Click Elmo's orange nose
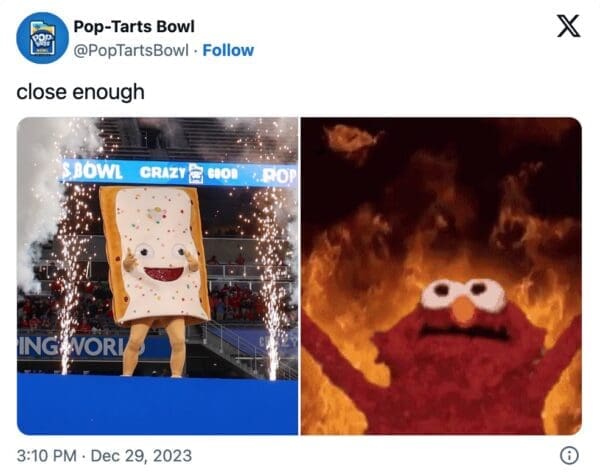The height and width of the screenshot is (473, 600). (463, 309)
